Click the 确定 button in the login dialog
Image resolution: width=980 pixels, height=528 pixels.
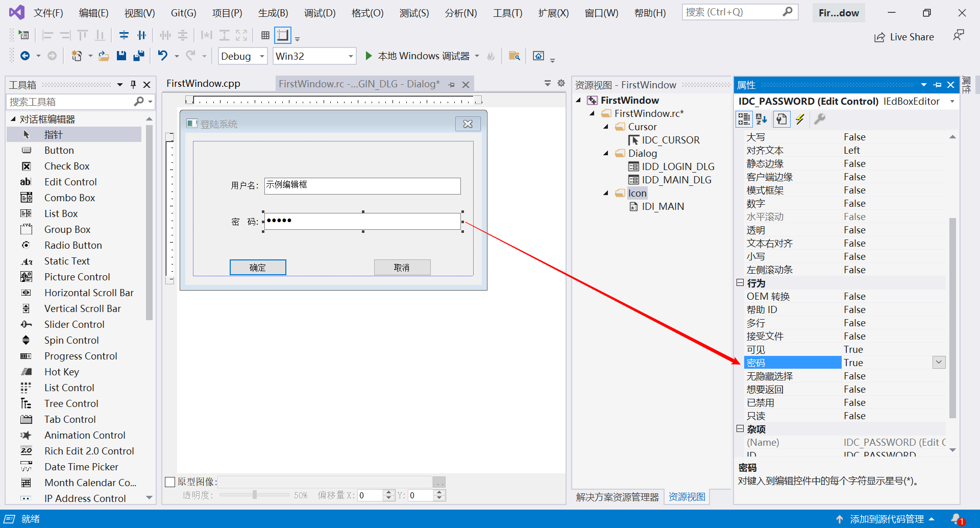258,267
